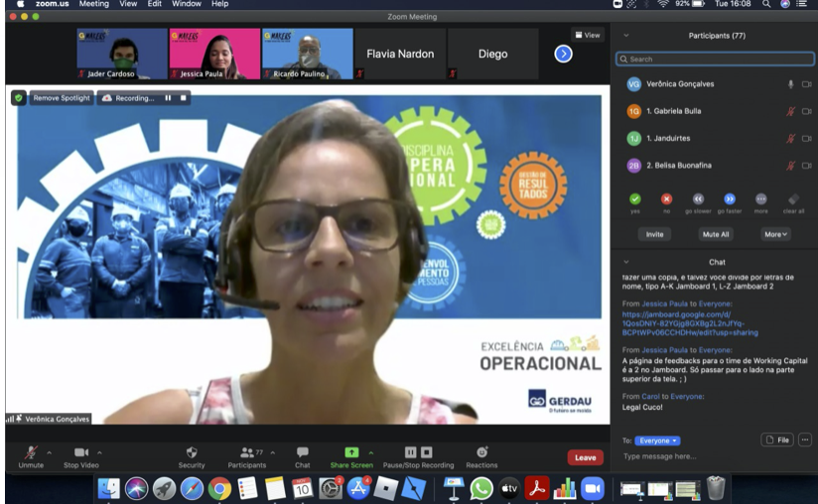Screen dimensions: 818x504
Task: Open audio options arrow next to Unmute
Action: 49,452
